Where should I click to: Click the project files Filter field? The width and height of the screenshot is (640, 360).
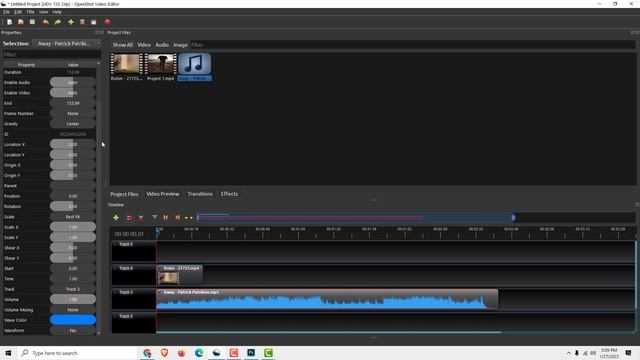[x=412, y=45]
